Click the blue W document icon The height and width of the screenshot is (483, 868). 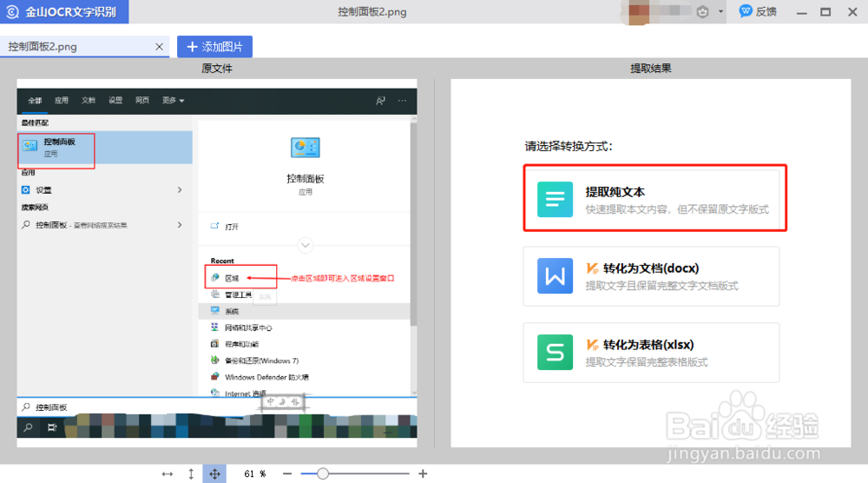click(555, 276)
